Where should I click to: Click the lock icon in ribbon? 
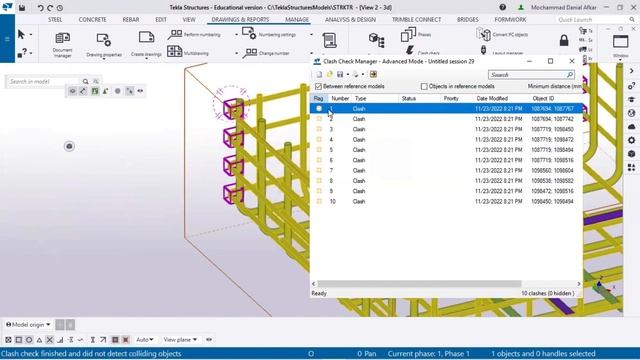tap(564, 40)
